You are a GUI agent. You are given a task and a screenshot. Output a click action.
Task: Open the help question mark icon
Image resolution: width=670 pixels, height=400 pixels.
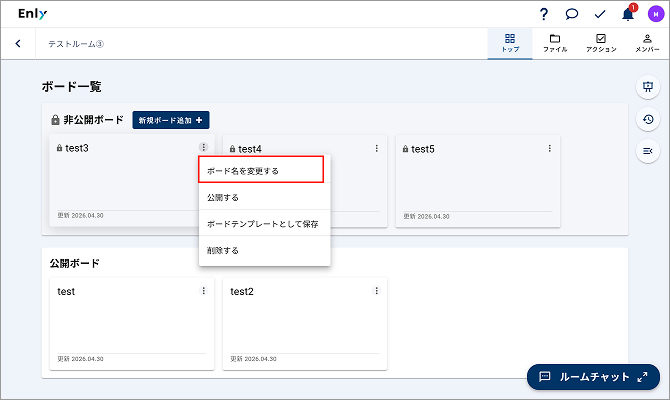click(x=544, y=14)
